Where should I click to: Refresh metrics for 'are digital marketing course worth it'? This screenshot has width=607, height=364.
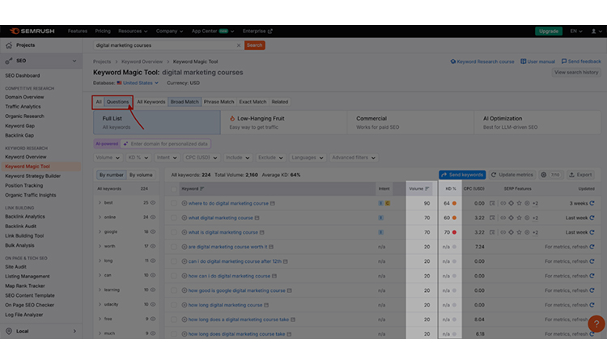pos(592,247)
